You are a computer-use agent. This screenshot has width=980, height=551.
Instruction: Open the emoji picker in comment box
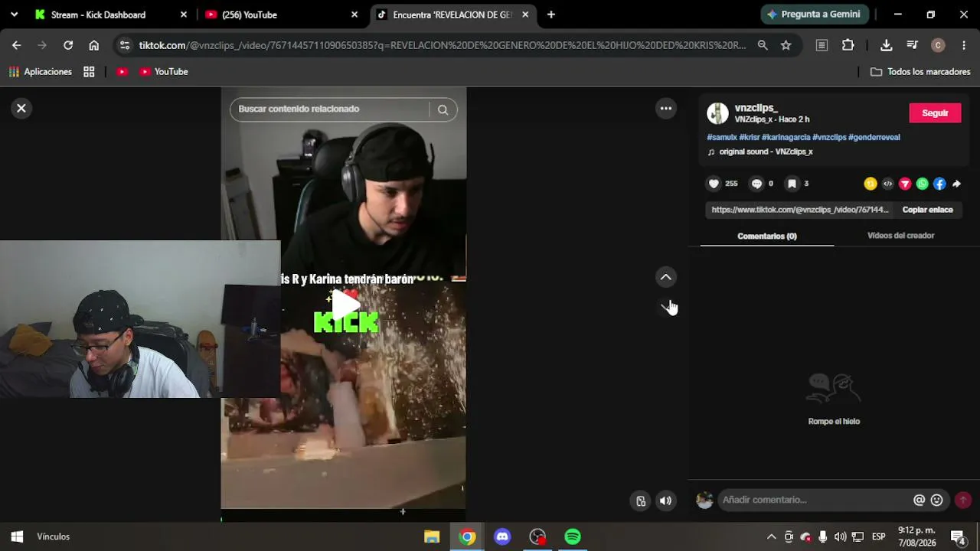[x=936, y=500]
